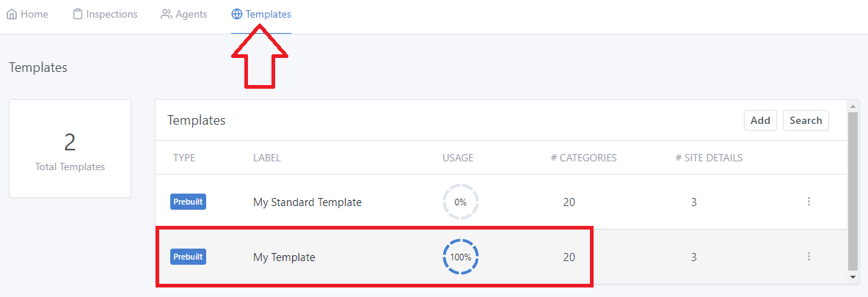Click Prebuilt badge on My Standard Template
The width and height of the screenshot is (868, 297).
188,202
